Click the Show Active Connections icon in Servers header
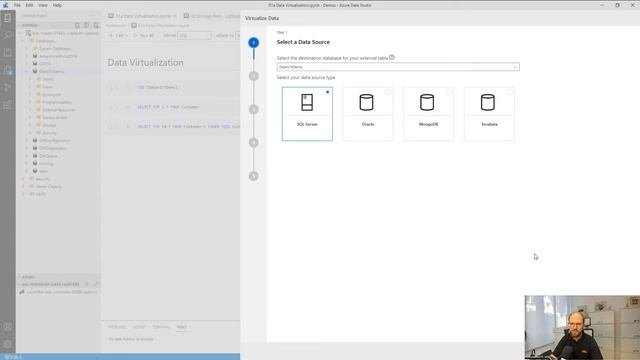The width and height of the screenshot is (640, 360). [96, 25]
